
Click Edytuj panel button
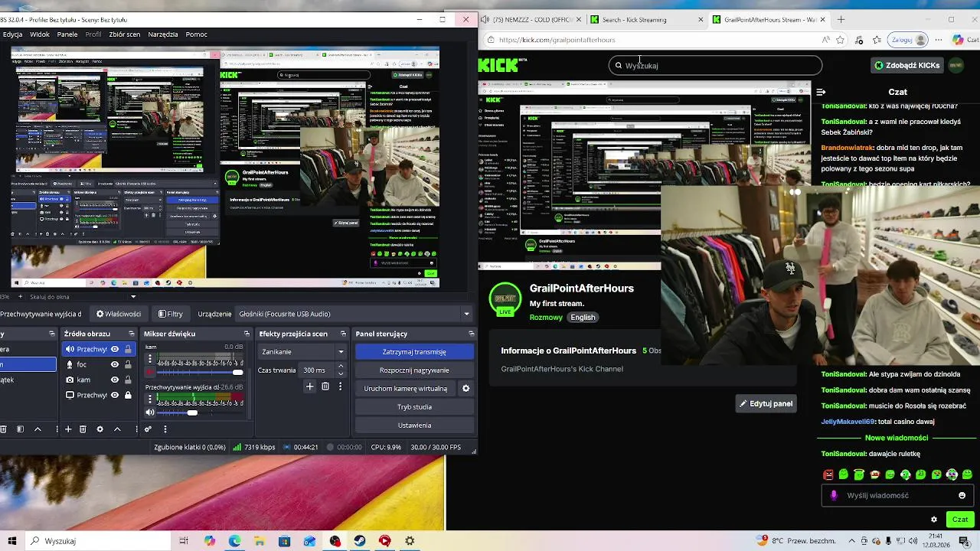pos(765,404)
